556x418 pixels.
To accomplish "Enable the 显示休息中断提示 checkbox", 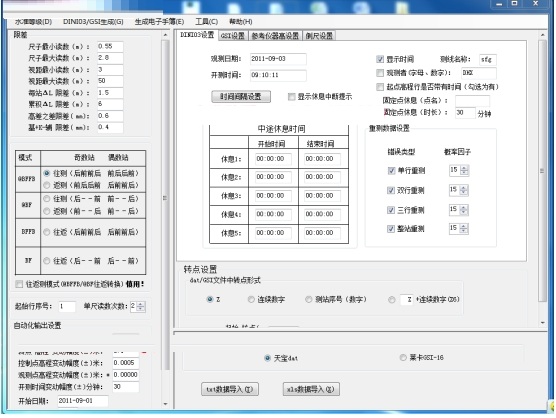I will coord(291,96).
